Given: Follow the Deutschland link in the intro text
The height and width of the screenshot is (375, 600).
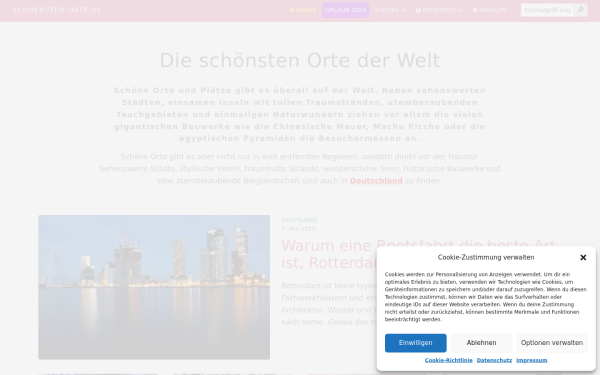Looking at the screenshot, I should (x=376, y=181).
